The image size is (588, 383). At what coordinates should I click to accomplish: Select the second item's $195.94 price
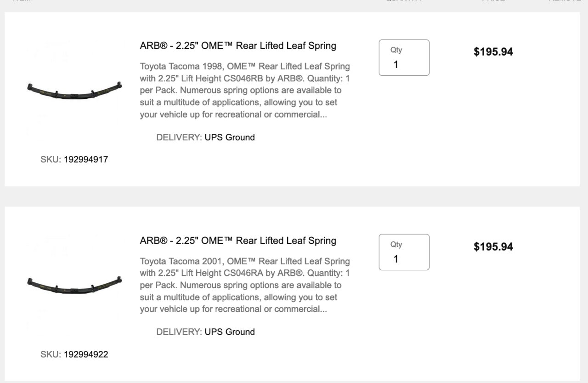[493, 246]
